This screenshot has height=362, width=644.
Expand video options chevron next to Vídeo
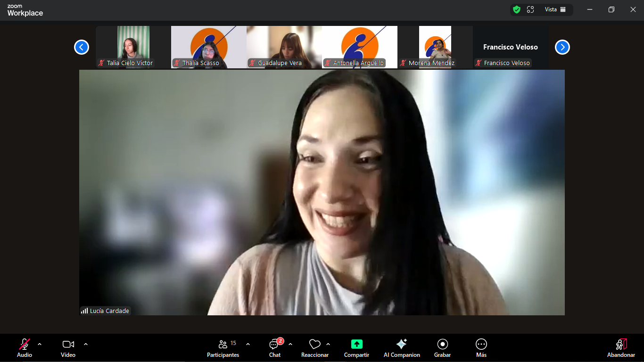[86, 344]
